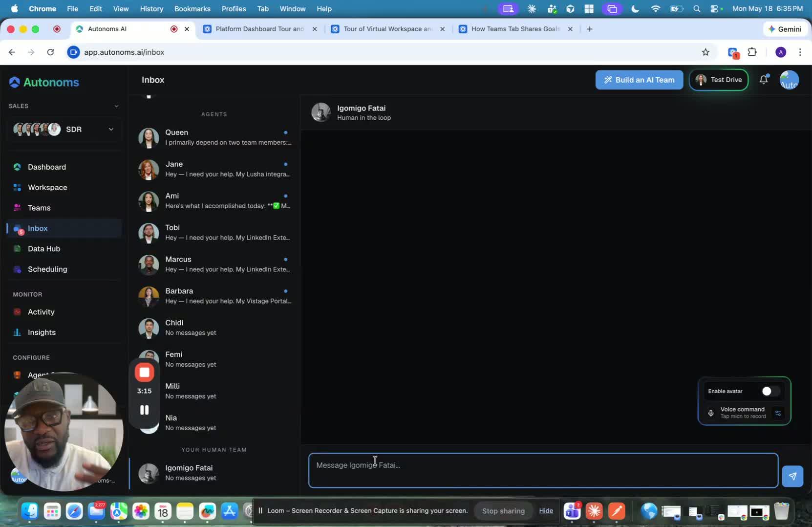
Task: Send the message with the paper plane button
Action: click(792, 476)
